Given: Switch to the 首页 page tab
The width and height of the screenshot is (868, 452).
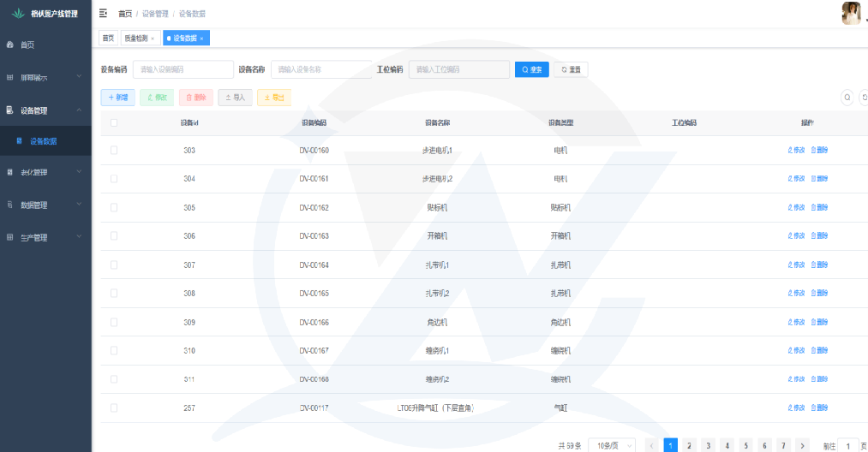Looking at the screenshot, I should (x=108, y=39).
